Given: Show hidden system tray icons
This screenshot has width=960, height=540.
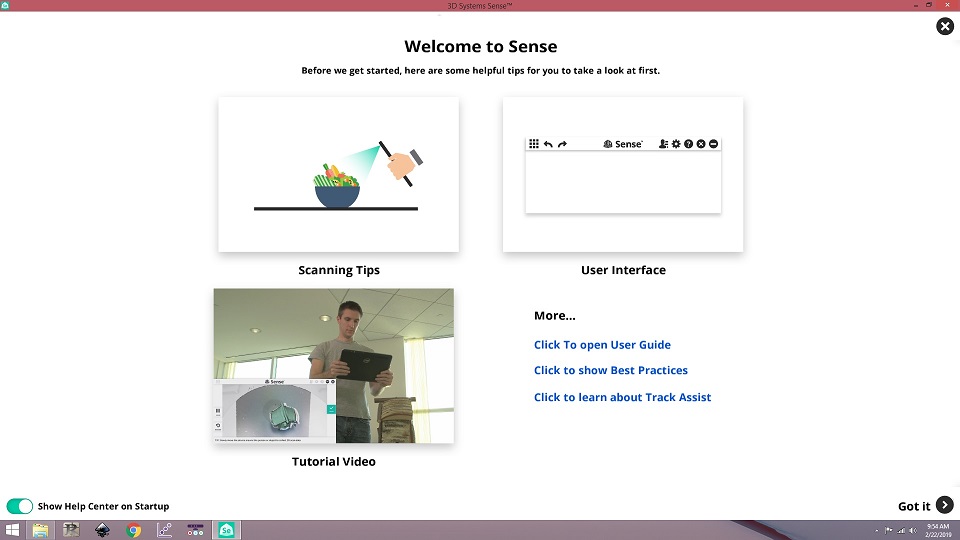Looking at the screenshot, I should point(877,531).
